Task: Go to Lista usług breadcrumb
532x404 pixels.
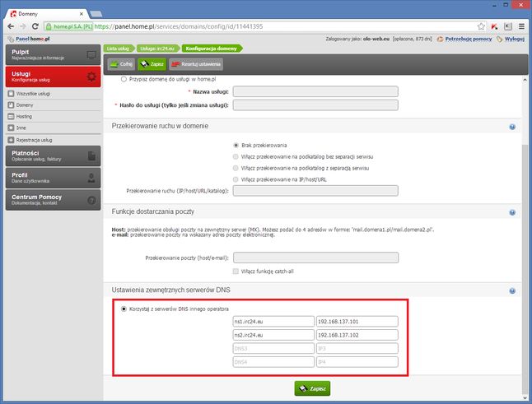Action: click(x=118, y=49)
